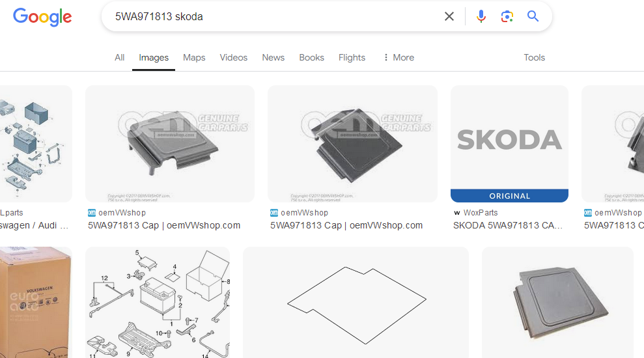
Task: Open the numbered battery exploded diagram image
Action: pos(158,302)
